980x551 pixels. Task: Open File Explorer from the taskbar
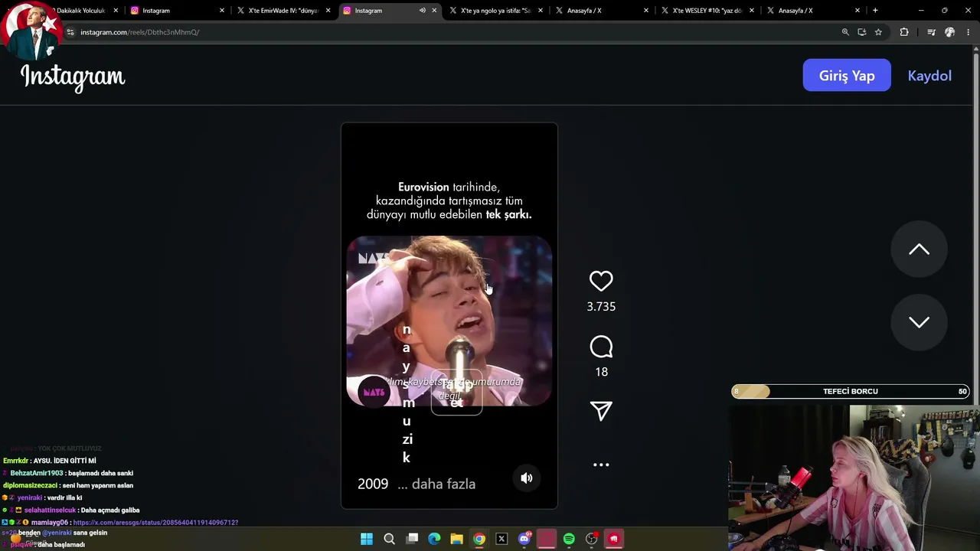(456, 539)
